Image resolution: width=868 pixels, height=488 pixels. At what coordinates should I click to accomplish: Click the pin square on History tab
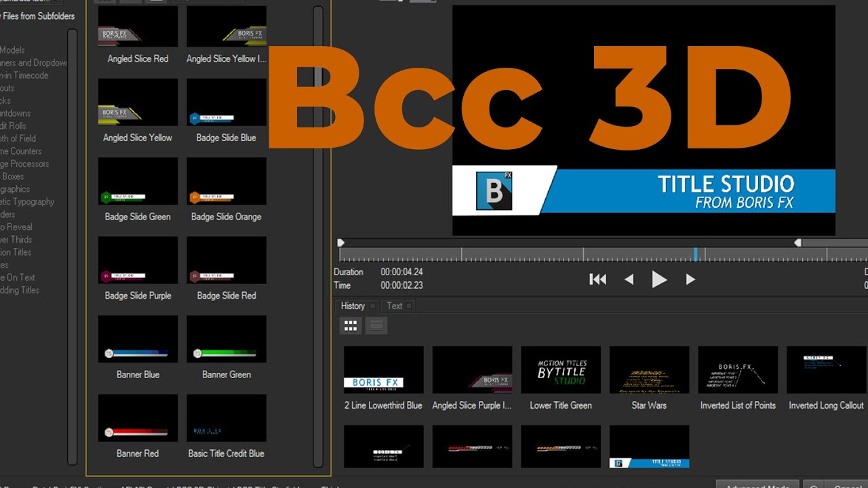click(x=373, y=306)
